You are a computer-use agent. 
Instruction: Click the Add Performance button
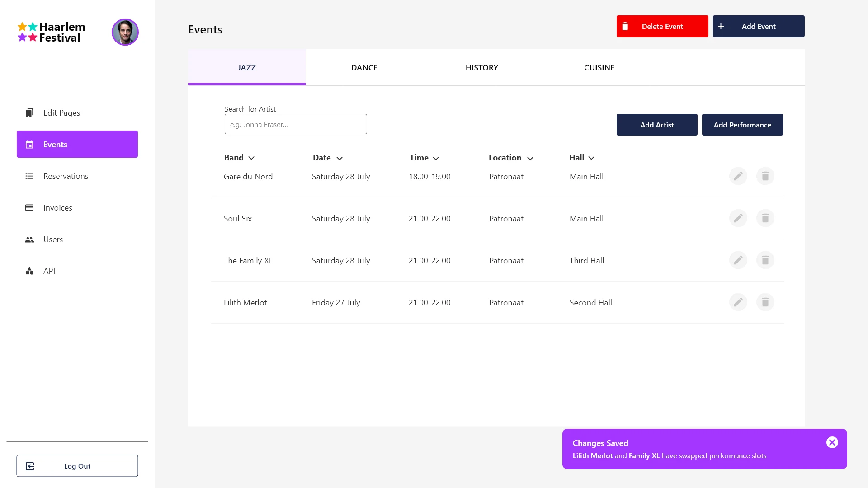pos(742,125)
